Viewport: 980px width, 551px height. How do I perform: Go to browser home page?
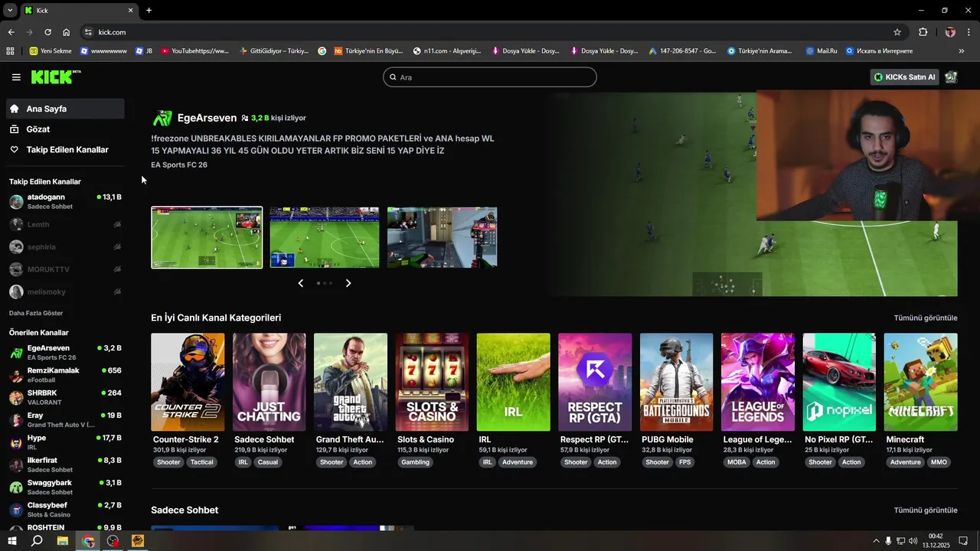[67, 32]
